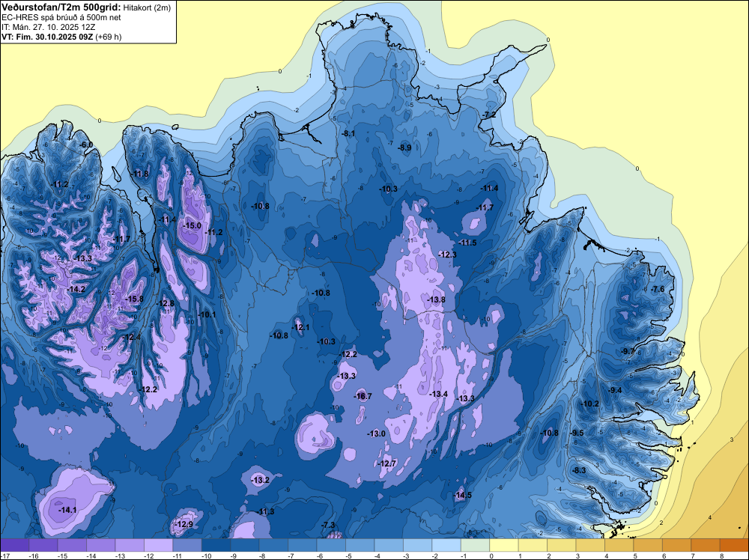Click the -13.0 temperature label

(x=377, y=433)
